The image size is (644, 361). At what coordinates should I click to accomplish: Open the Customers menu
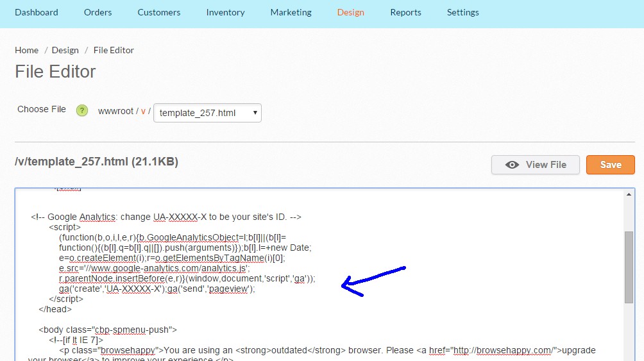click(x=159, y=12)
